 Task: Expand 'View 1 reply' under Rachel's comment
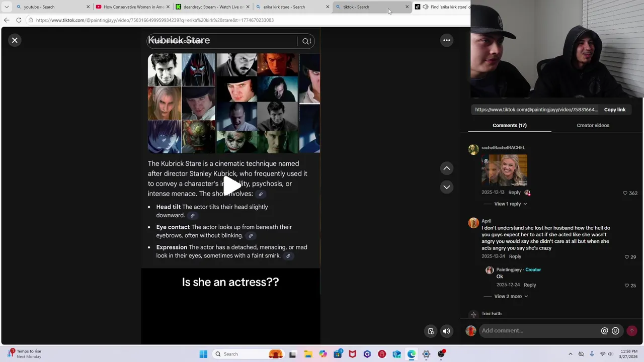510,204
